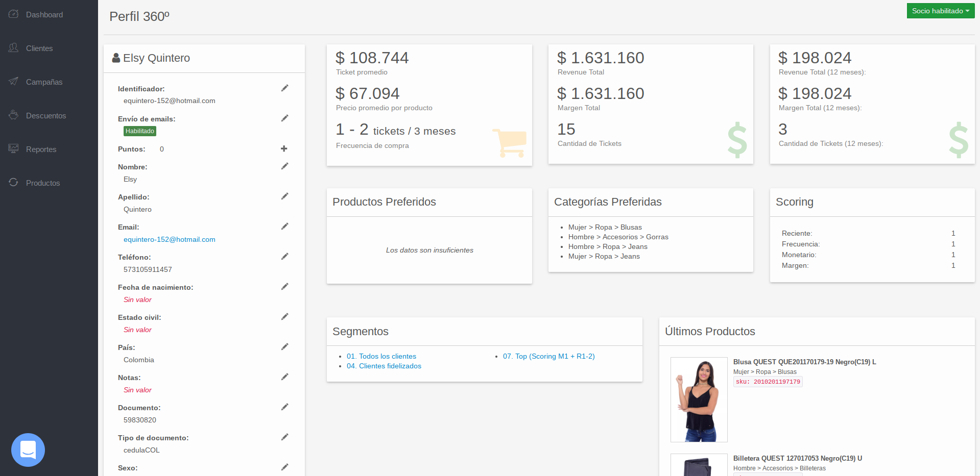Open segment 04. Clientes fidelizados
The image size is (980, 476).
point(384,366)
